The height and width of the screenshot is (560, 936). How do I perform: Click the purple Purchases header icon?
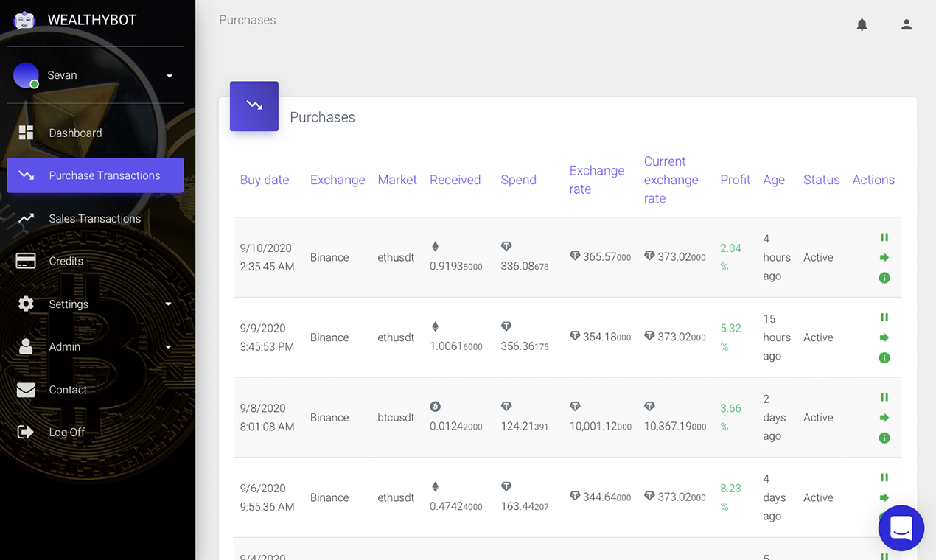pyautogui.click(x=254, y=106)
